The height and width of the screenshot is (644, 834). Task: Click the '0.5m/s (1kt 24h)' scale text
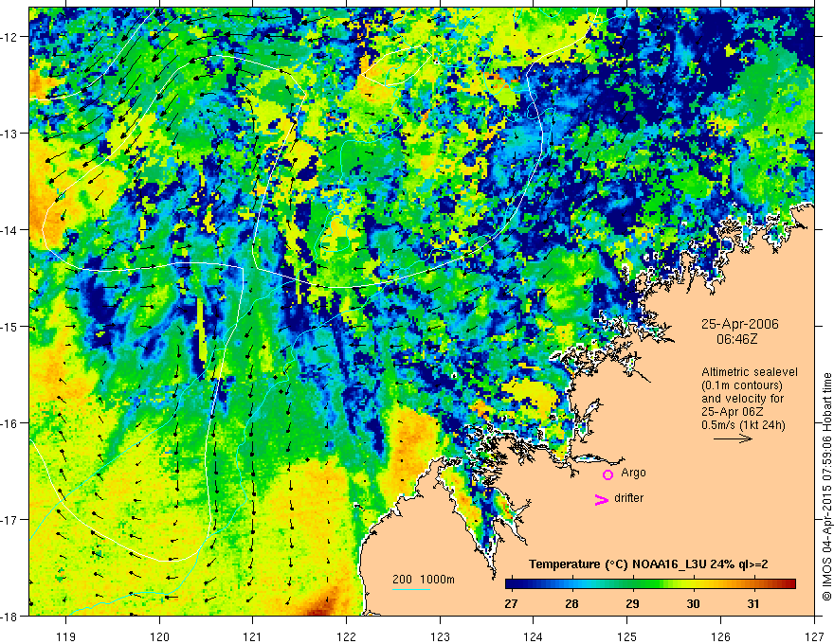pyautogui.click(x=743, y=424)
